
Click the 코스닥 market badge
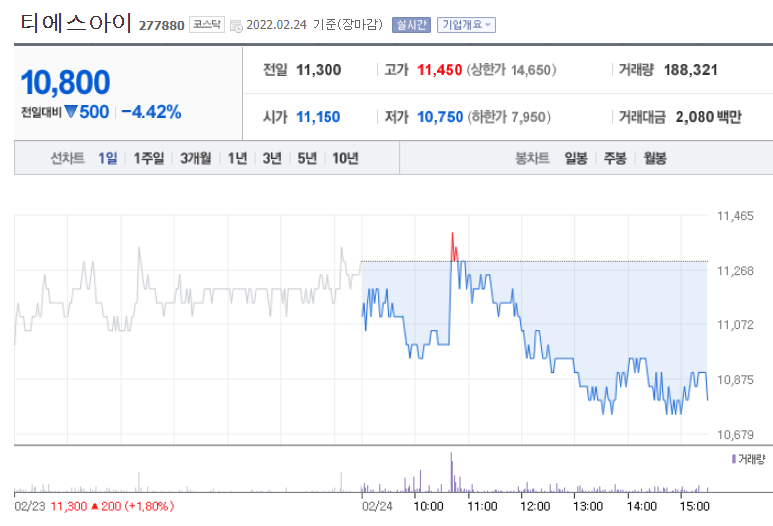click(207, 24)
